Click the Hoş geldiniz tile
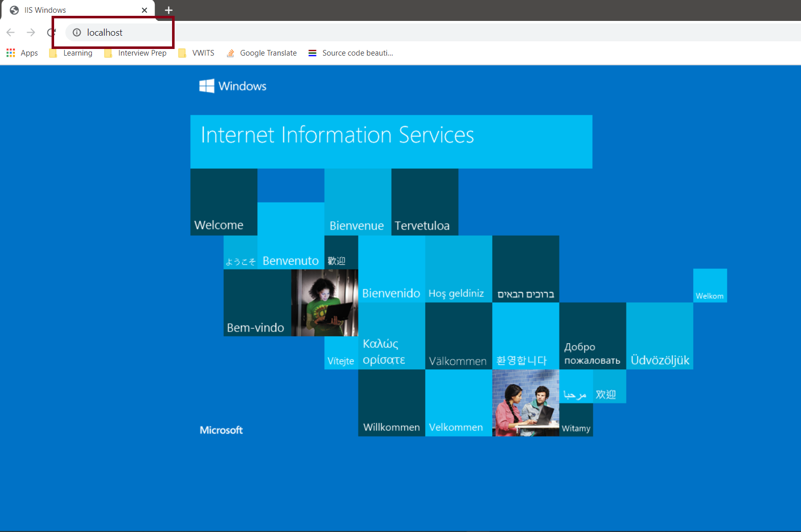801x532 pixels. [458, 269]
